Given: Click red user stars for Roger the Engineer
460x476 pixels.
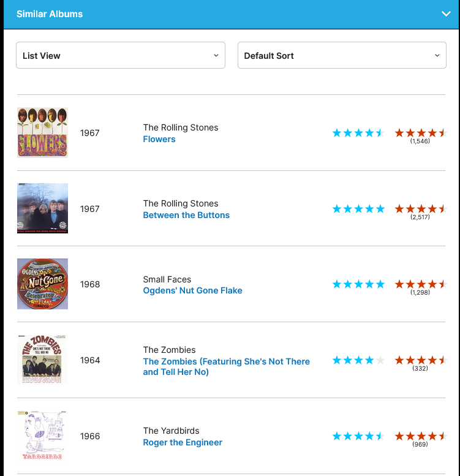Looking at the screenshot, I should coord(420,436).
